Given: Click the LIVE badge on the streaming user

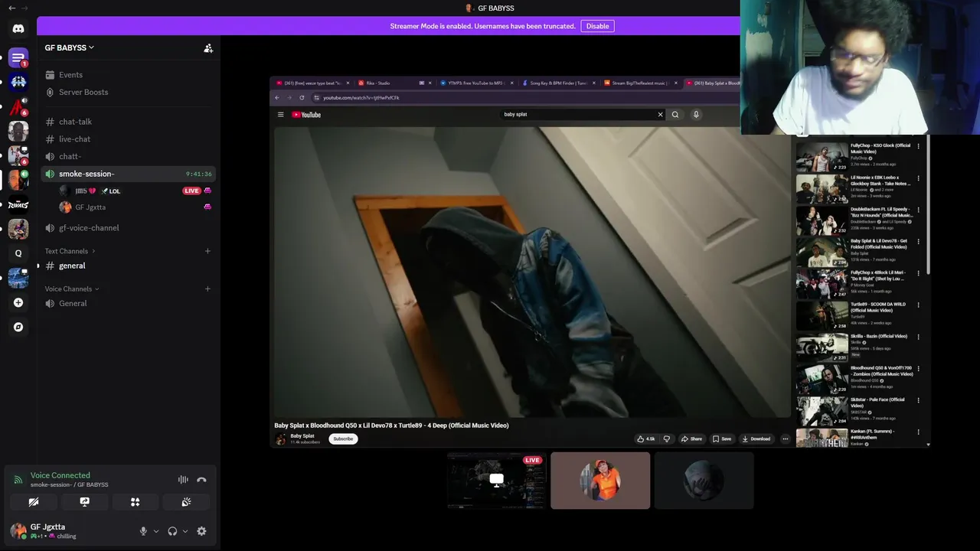Looking at the screenshot, I should pyautogui.click(x=191, y=191).
